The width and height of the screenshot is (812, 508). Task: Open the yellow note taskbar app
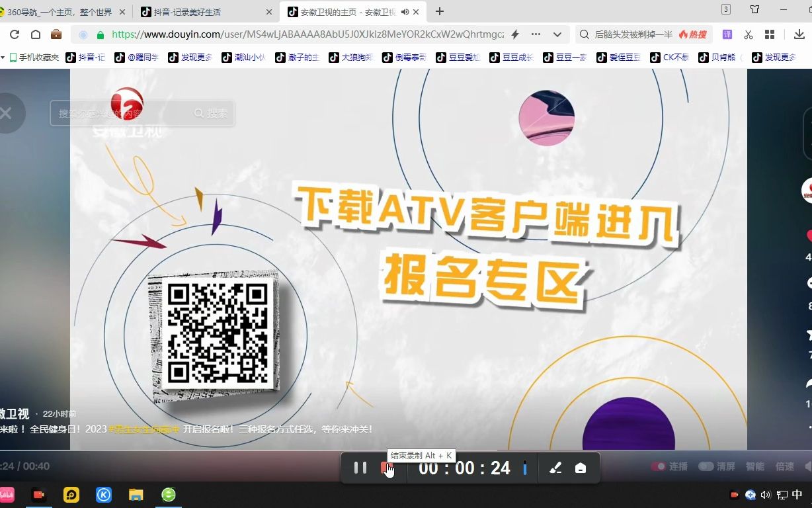point(71,495)
